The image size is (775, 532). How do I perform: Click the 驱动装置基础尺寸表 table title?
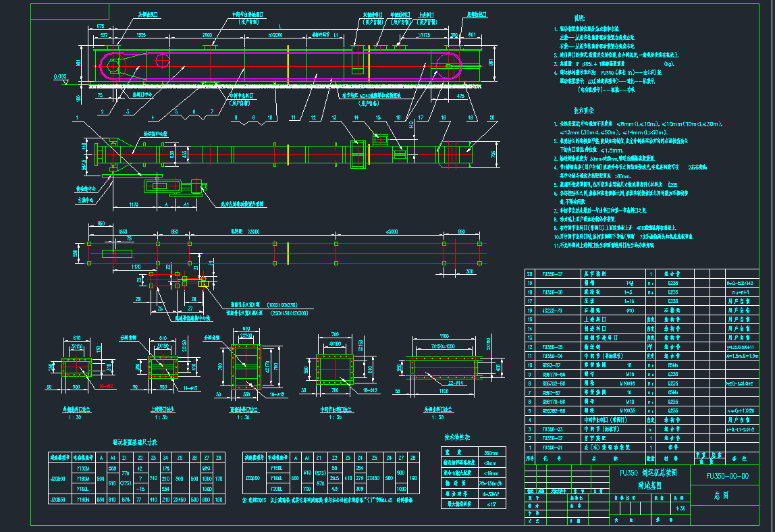coord(134,442)
